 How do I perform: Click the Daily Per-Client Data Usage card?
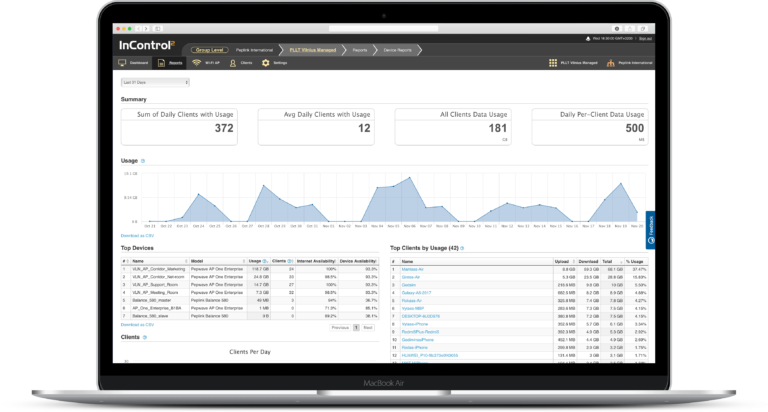(590, 127)
